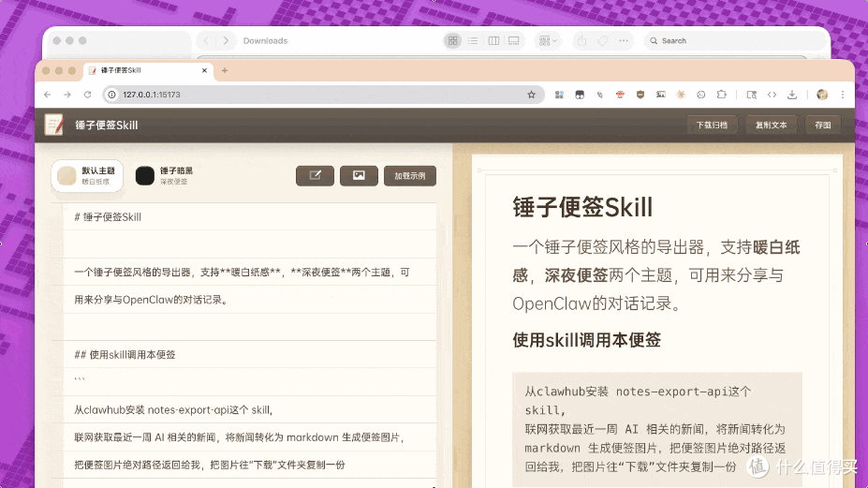
Task: Click the circular clock extension icon
Action: pos(701,95)
